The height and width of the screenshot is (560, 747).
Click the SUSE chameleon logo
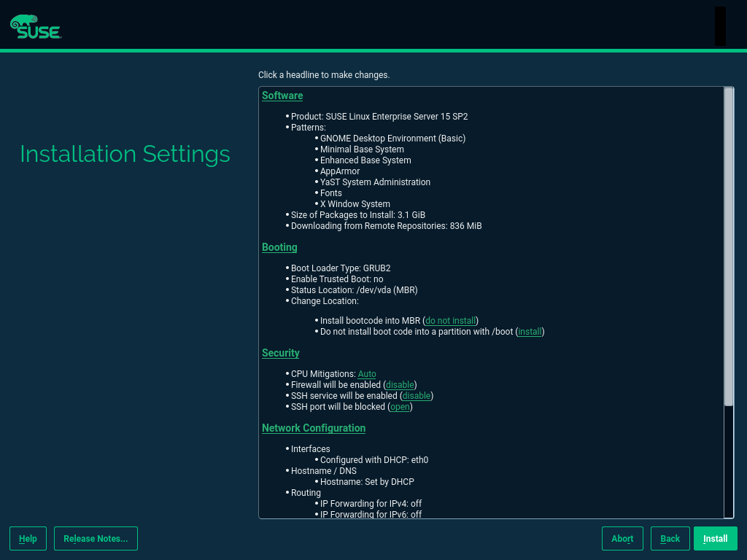click(35, 26)
